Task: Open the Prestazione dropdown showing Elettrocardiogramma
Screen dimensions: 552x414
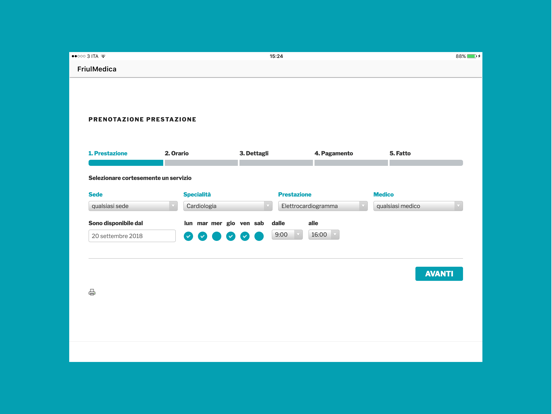Action: pos(323,206)
